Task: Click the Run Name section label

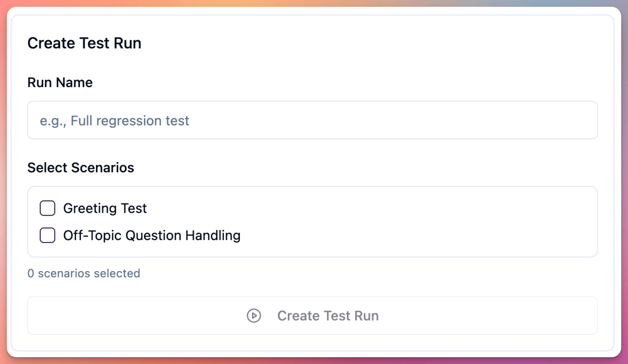Action: click(60, 83)
